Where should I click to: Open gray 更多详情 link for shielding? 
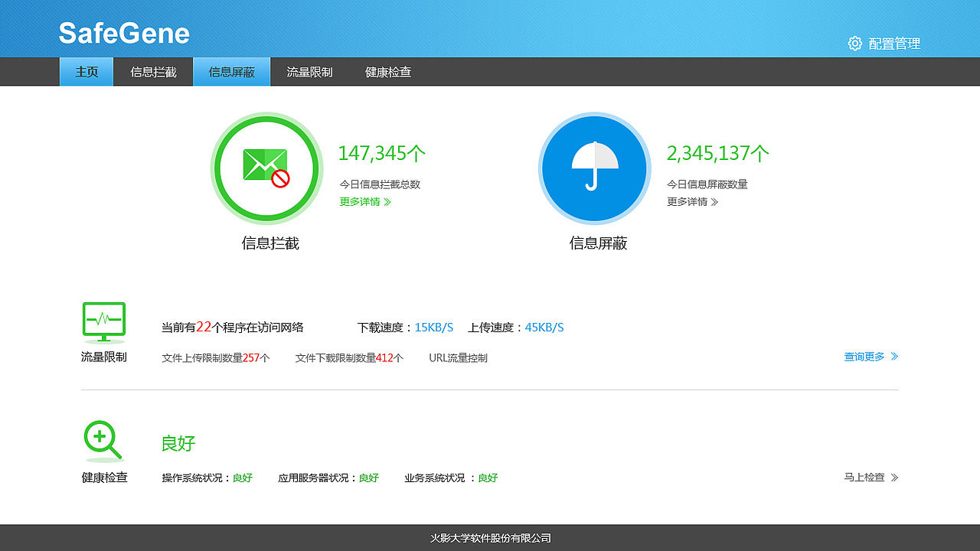tap(692, 202)
